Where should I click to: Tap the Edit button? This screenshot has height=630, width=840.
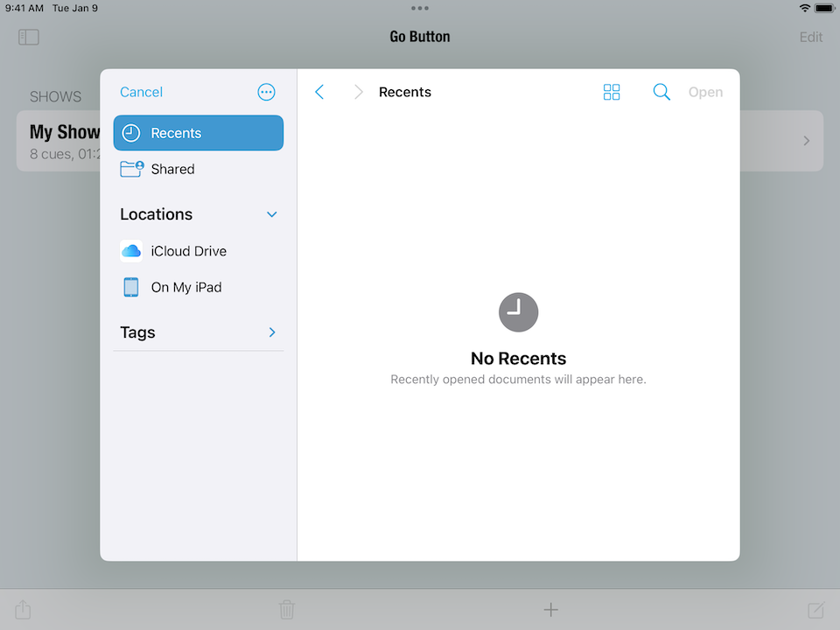pyautogui.click(x=810, y=37)
